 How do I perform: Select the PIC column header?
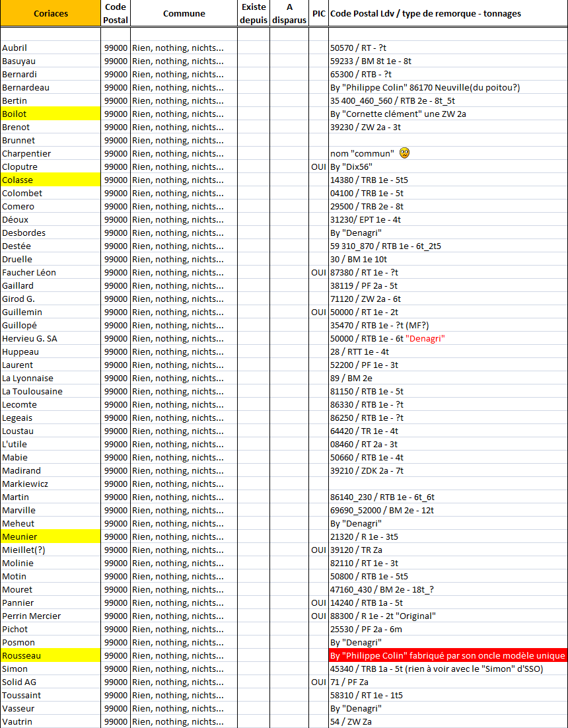[x=319, y=13]
